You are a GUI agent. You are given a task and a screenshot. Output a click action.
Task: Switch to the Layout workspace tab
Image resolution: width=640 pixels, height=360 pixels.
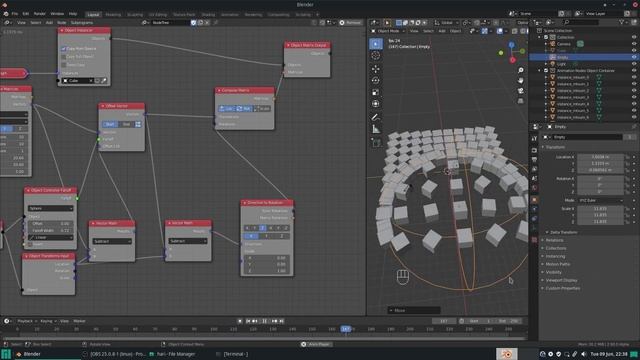click(x=93, y=14)
